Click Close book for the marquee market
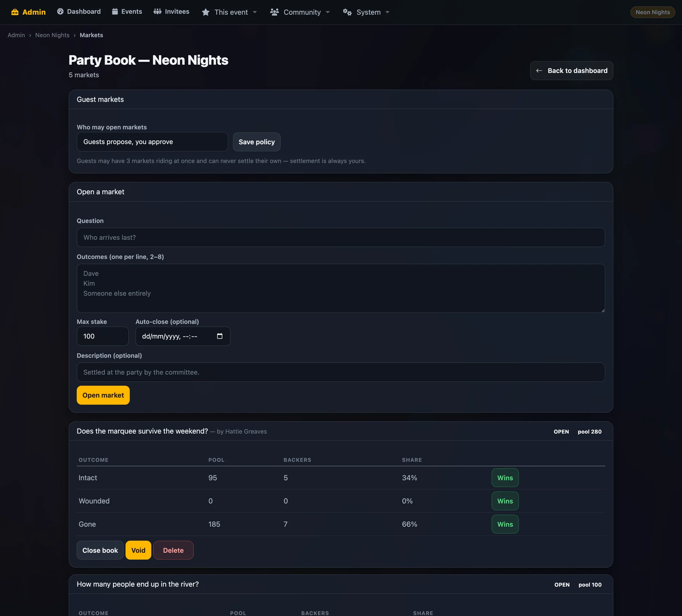Screen dimensions: 682x616 click(100, 550)
